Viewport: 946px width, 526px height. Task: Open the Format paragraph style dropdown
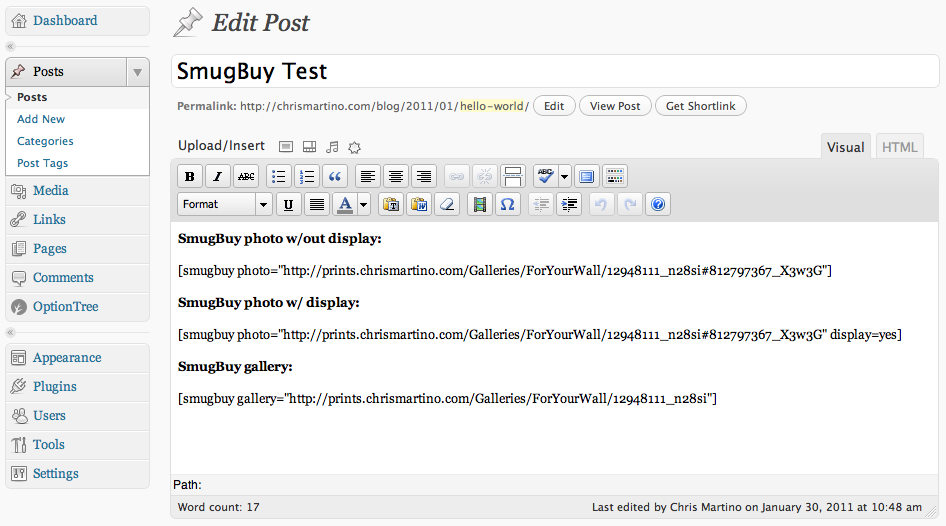(x=224, y=204)
